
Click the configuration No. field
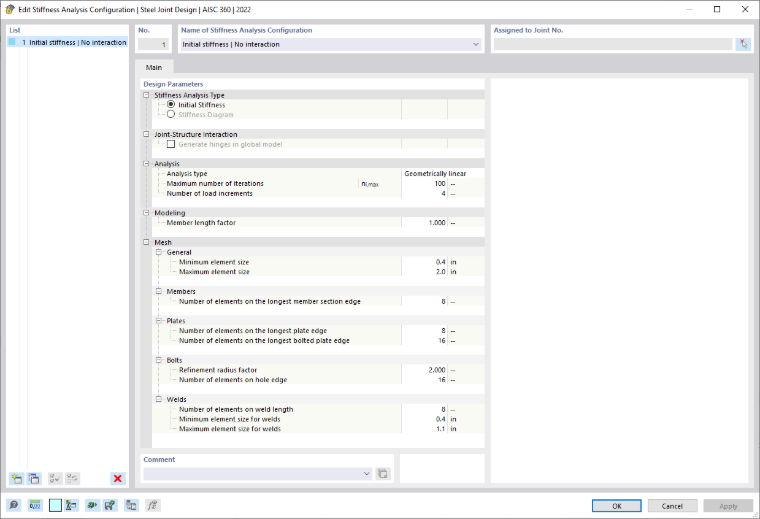pos(153,44)
